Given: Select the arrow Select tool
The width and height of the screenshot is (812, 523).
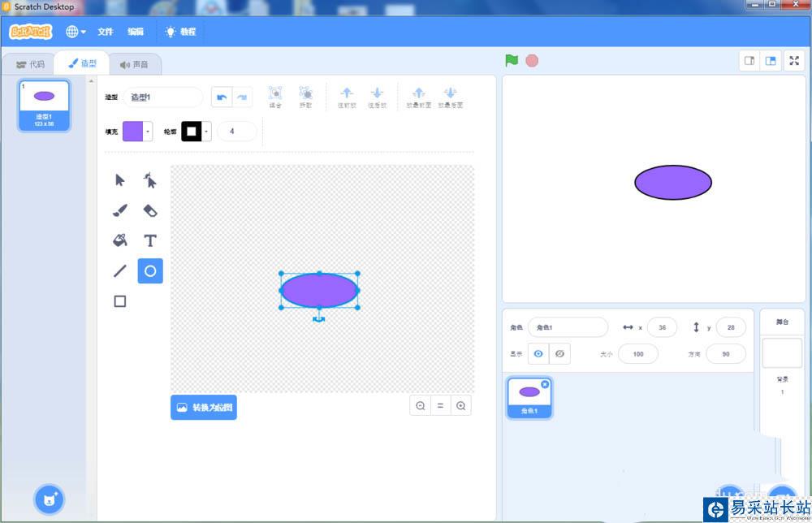Looking at the screenshot, I should coord(119,180).
